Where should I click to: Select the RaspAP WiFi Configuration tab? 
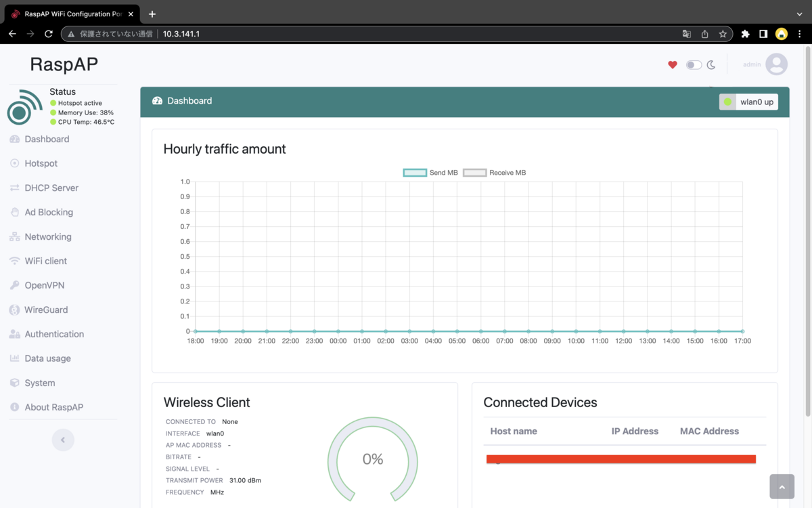point(71,14)
